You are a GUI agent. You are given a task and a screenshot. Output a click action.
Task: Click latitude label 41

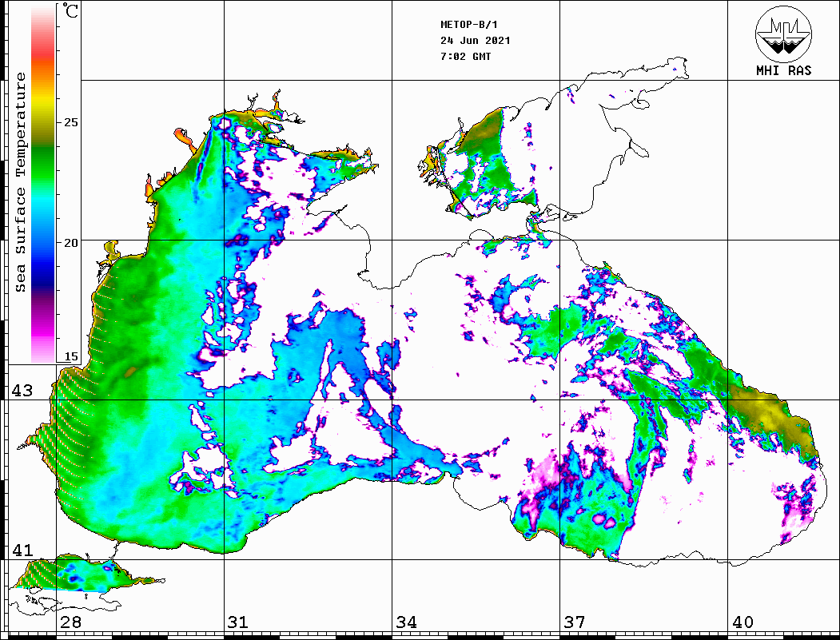point(22,551)
